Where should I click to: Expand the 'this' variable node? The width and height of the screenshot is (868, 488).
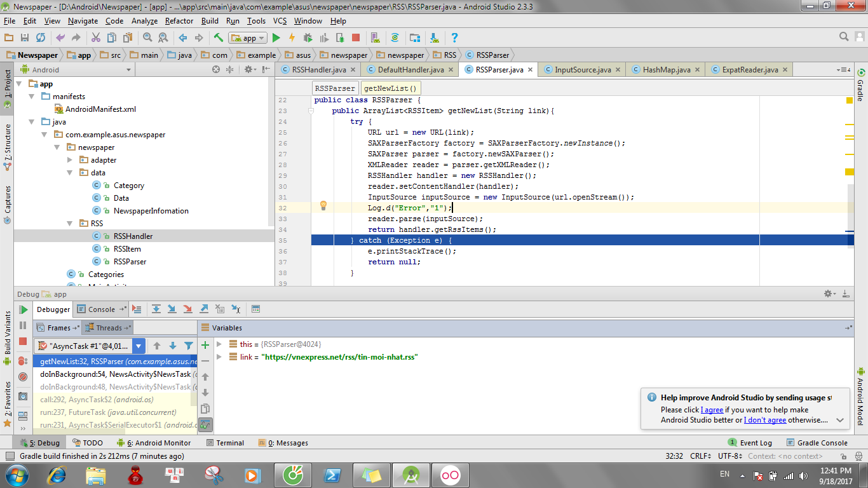pos(219,344)
